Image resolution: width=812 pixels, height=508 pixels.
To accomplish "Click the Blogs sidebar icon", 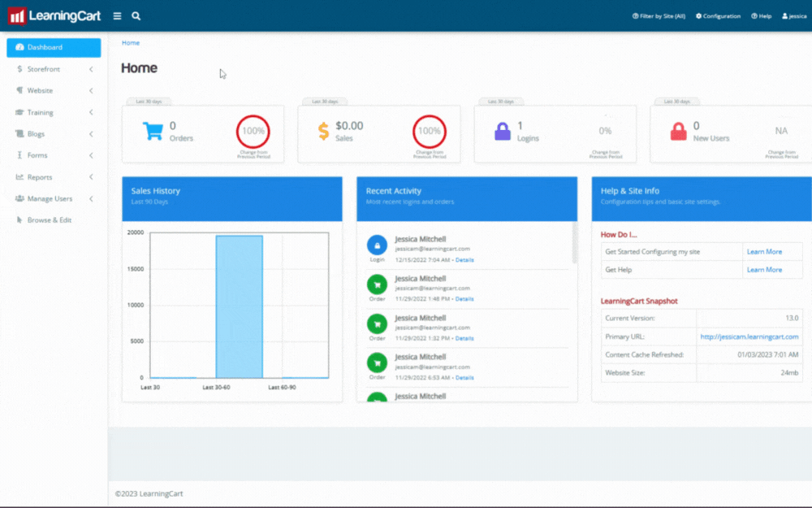I will 19,134.
